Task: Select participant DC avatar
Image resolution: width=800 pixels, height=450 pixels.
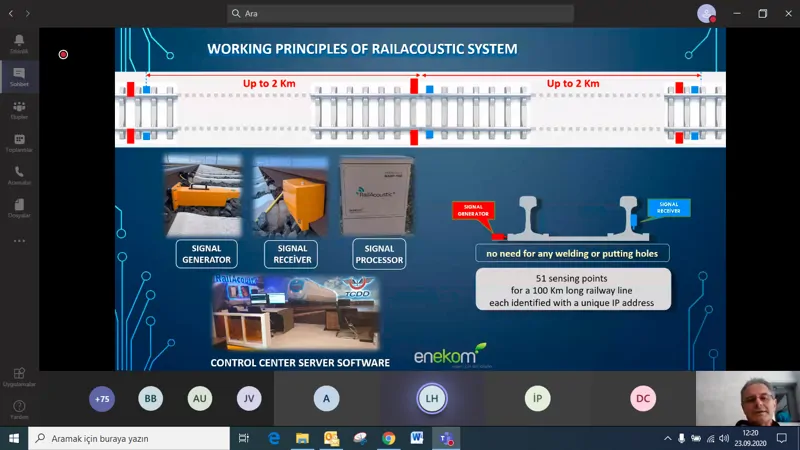Action: tap(643, 398)
